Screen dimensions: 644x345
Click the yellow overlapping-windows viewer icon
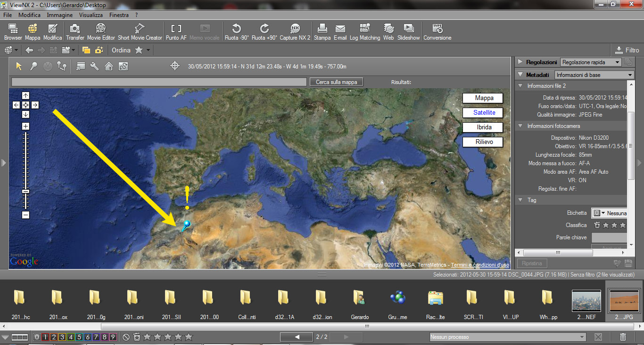pyautogui.click(x=86, y=50)
